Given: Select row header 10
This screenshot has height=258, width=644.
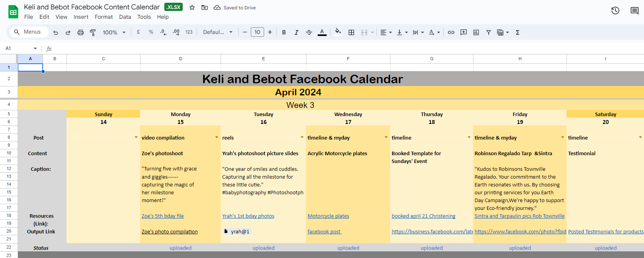Looking at the screenshot, I should coord(9,153).
